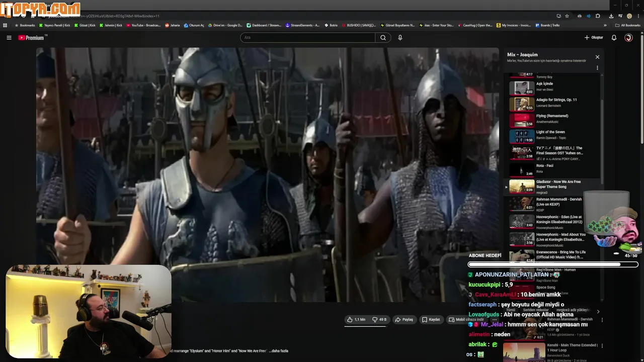Bookmark this page with star icon
644x362 pixels.
point(567,16)
